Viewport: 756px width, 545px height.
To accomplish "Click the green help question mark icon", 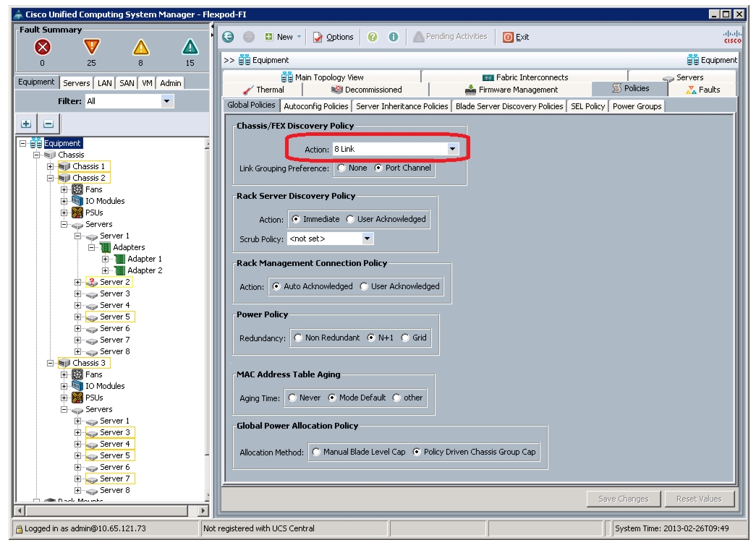I will point(373,37).
